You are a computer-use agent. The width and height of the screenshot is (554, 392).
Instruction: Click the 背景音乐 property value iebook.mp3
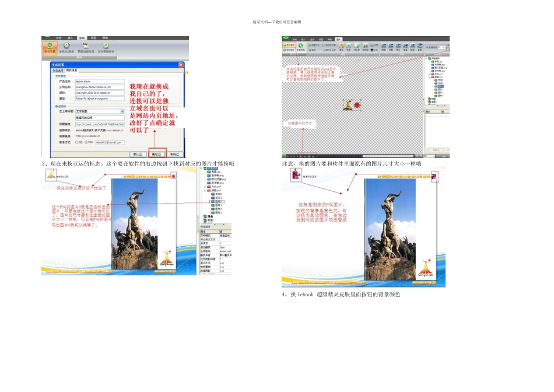[x=225, y=251]
